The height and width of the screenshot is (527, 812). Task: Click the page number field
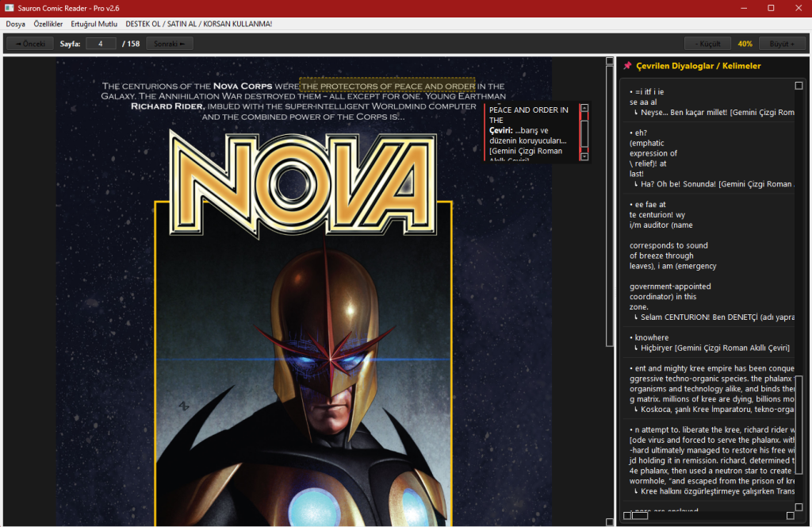pos(101,44)
